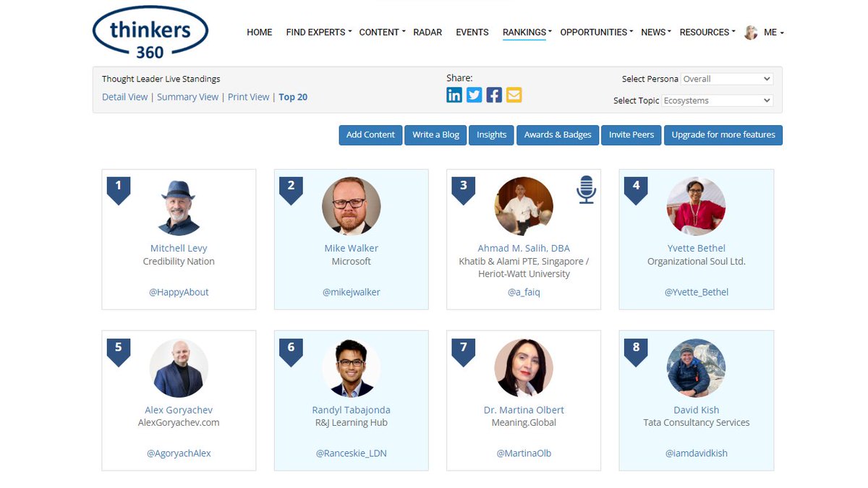Go to the Home page

coord(260,33)
